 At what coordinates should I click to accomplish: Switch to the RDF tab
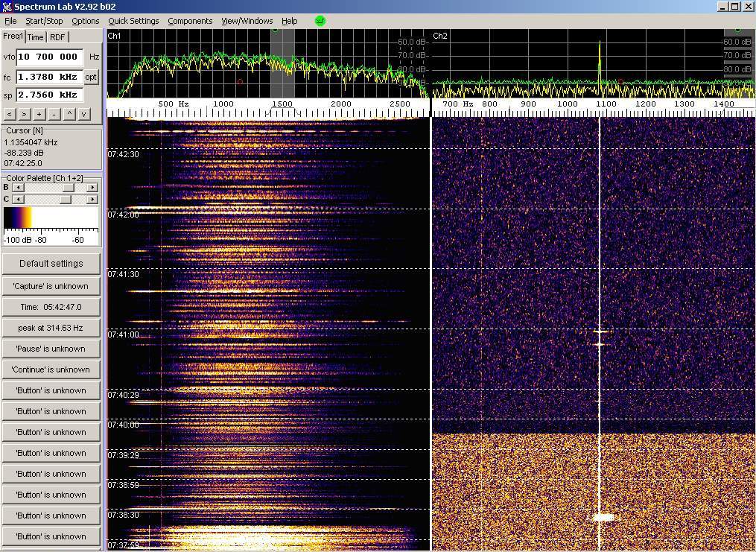pos(57,37)
